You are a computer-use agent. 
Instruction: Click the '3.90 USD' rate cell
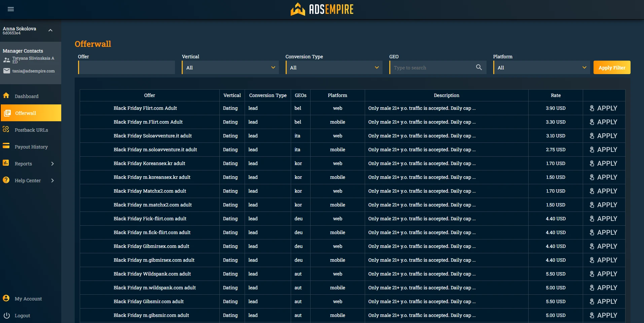[556, 108]
